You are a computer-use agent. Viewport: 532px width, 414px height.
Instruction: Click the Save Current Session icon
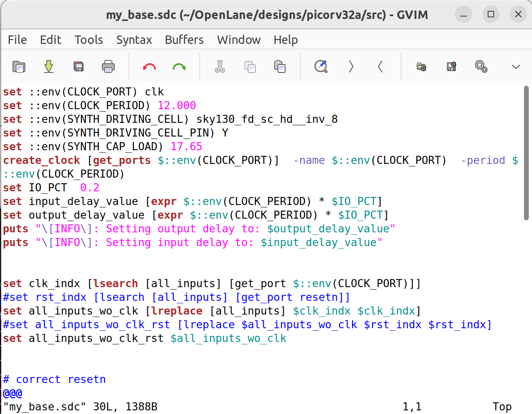click(x=451, y=66)
